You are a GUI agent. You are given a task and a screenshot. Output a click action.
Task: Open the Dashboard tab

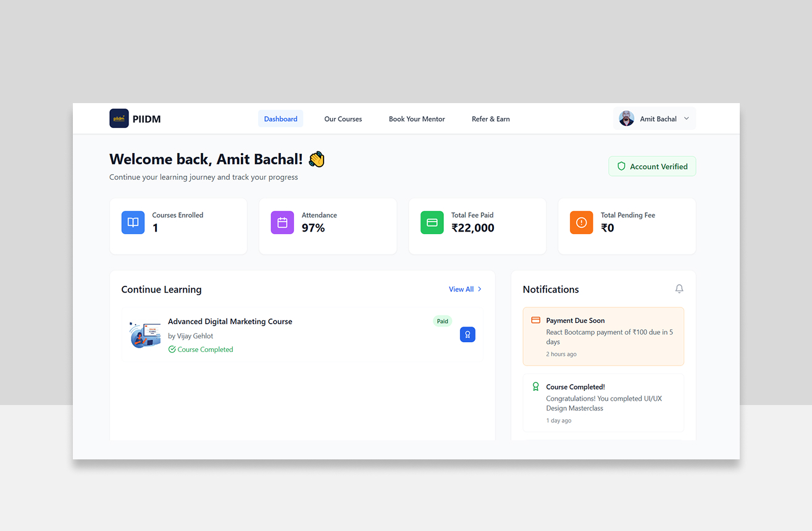[x=280, y=119]
